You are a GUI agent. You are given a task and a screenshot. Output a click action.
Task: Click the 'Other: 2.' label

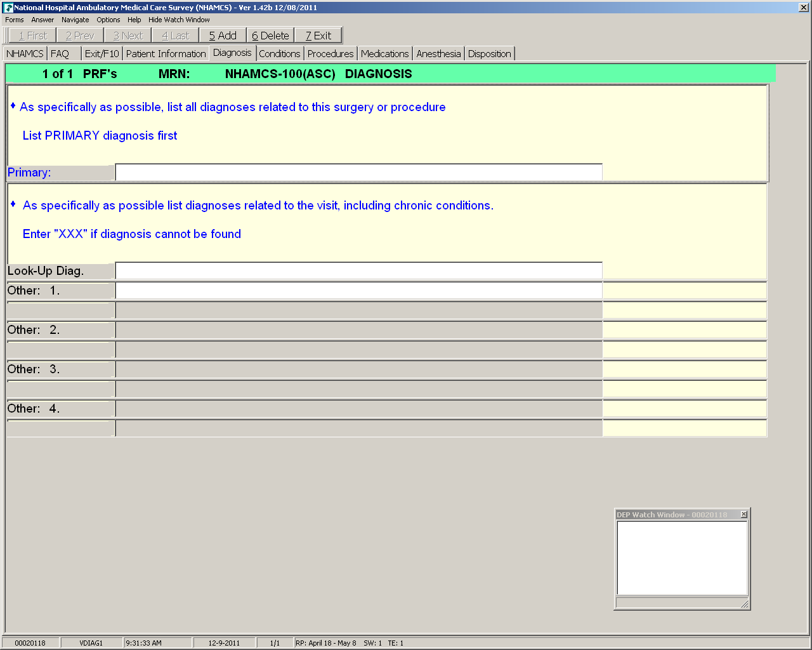34,330
